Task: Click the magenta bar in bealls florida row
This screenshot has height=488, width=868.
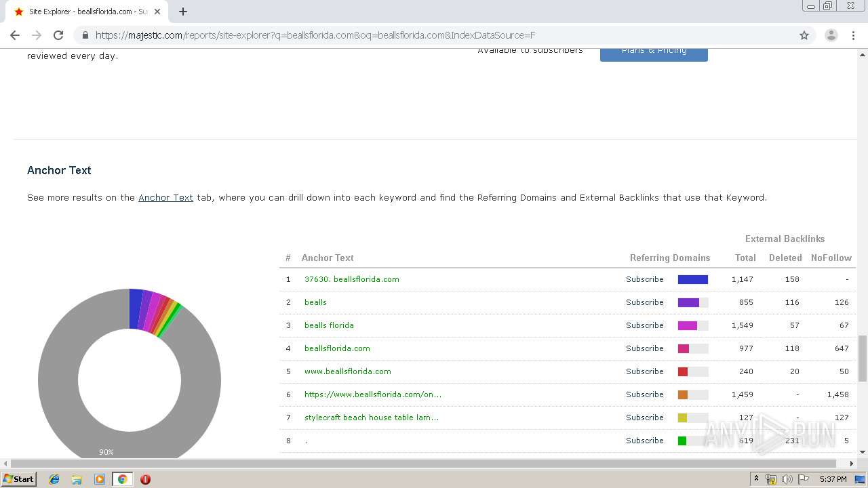Action: (688, 325)
